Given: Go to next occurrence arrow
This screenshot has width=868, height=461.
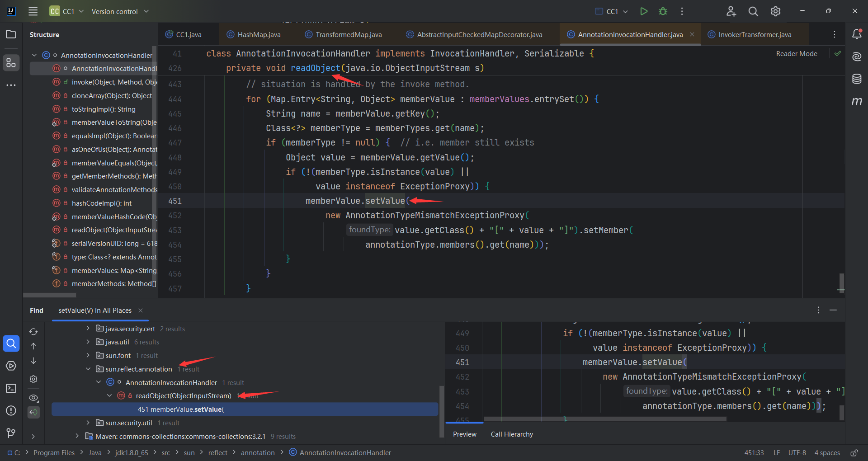Looking at the screenshot, I should point(33,361).
